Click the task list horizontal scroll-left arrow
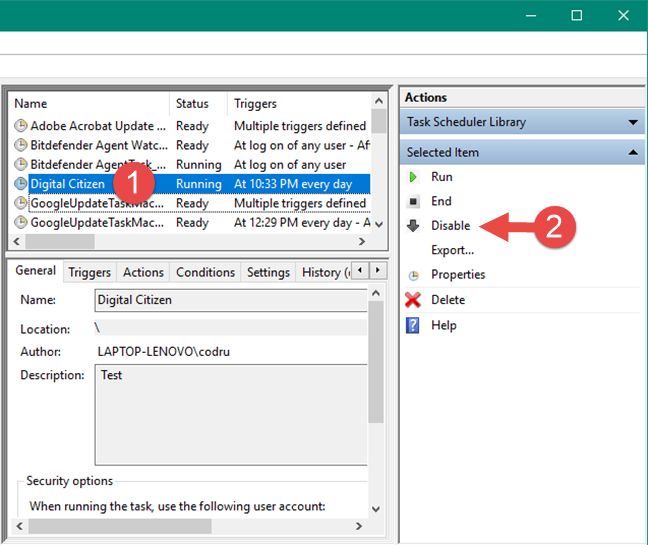Image resolution: width=648 pixels, height=545 pixels. [x=17, y=241]
